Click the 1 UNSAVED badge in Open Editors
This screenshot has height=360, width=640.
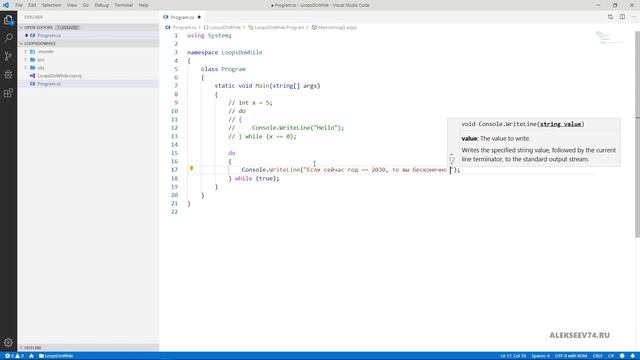tap(67, 27)
